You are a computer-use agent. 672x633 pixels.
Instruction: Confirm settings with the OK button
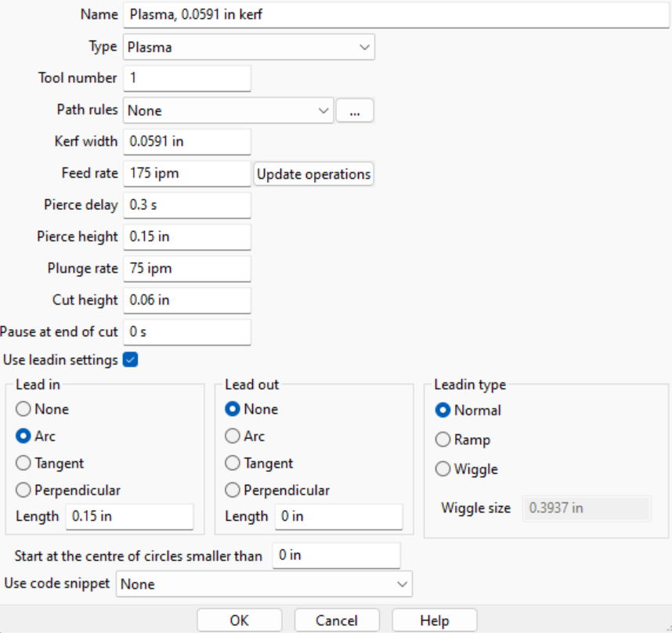tap(239, 620)
